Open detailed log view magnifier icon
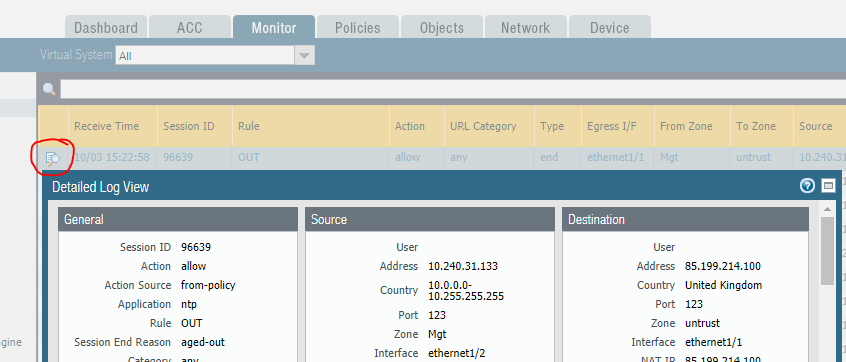Image resolution: width=846 pixels, height=362 pixels. point(52,159)
